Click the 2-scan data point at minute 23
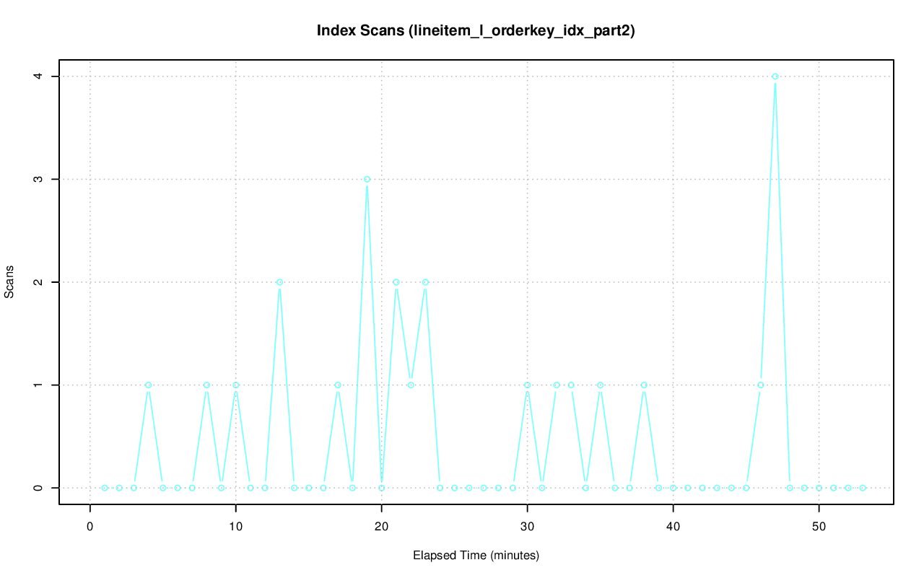Screen dimensions: 924x578 point(425,282)
